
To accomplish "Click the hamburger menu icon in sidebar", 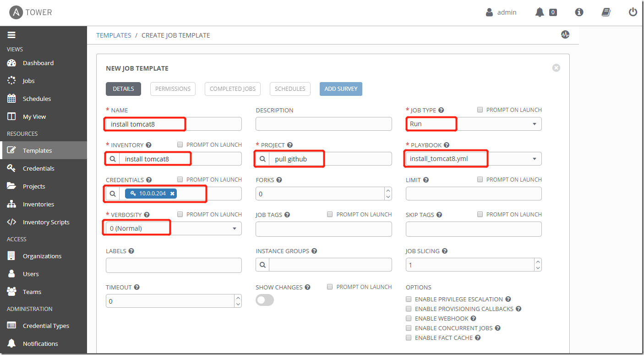I will point(11,35).
